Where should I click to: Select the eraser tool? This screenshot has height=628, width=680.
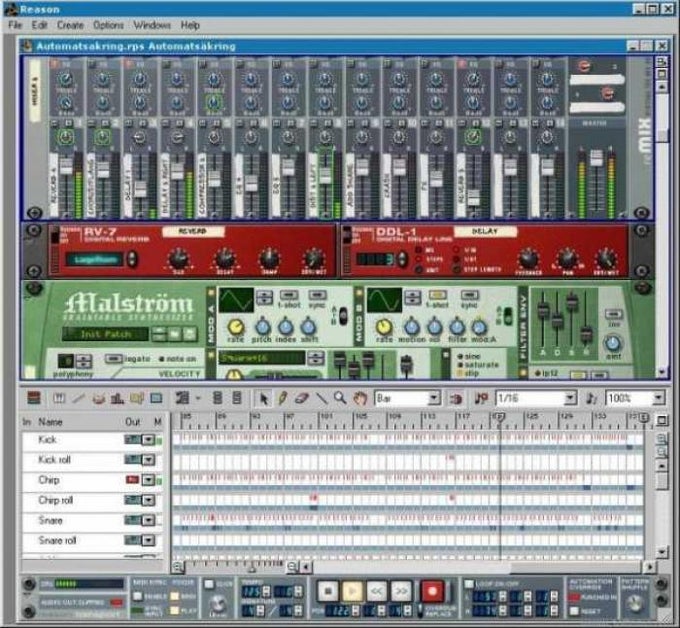tap(301, 398)
